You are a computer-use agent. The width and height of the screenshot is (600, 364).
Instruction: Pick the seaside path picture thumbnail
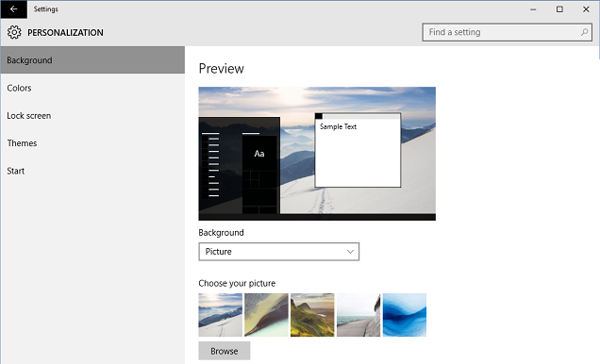point(358,315)
